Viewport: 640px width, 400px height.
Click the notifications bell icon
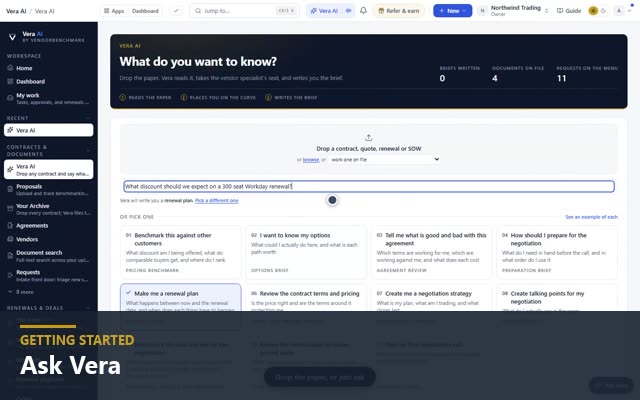[x=363, y=11]
